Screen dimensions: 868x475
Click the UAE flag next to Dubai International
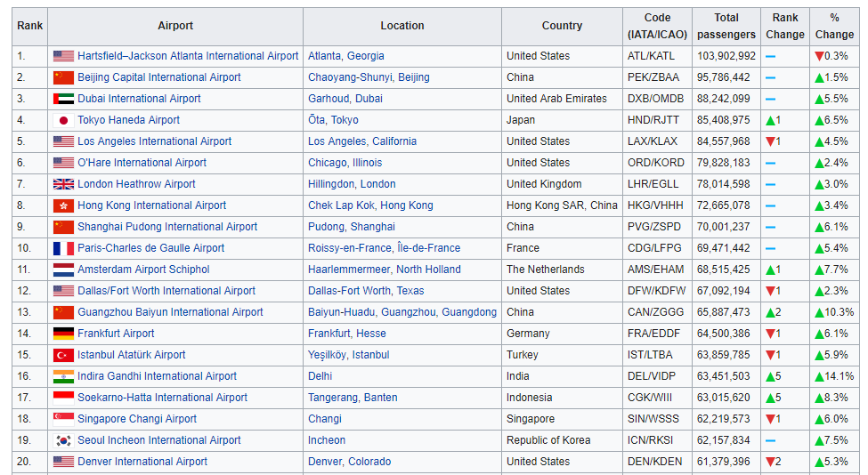[x=63, y=99]
